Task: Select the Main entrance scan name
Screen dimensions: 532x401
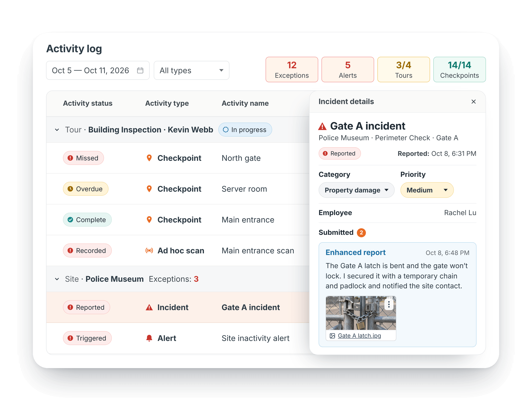Action: click(x=258, y=250)
